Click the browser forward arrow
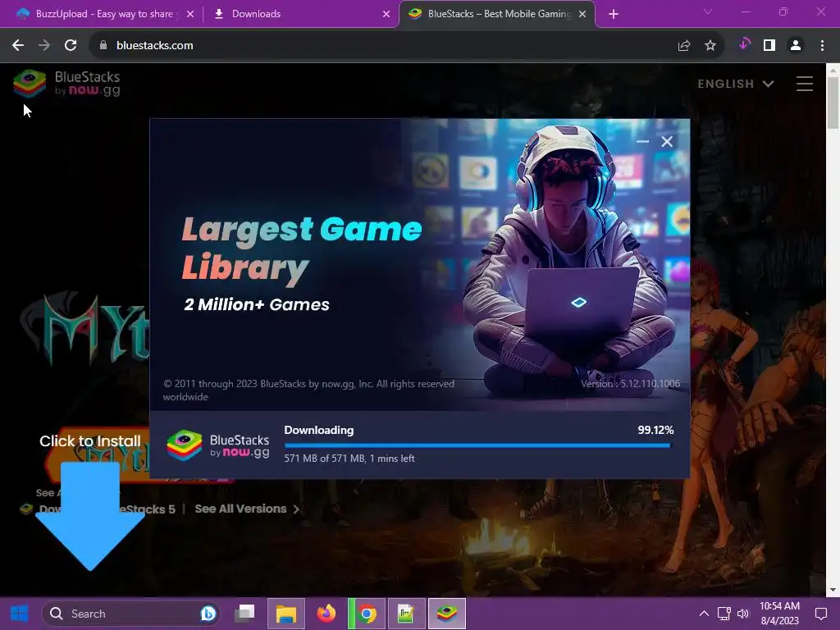Image resolution: width=840 pixels, height=630 pixels. point(44,46)
